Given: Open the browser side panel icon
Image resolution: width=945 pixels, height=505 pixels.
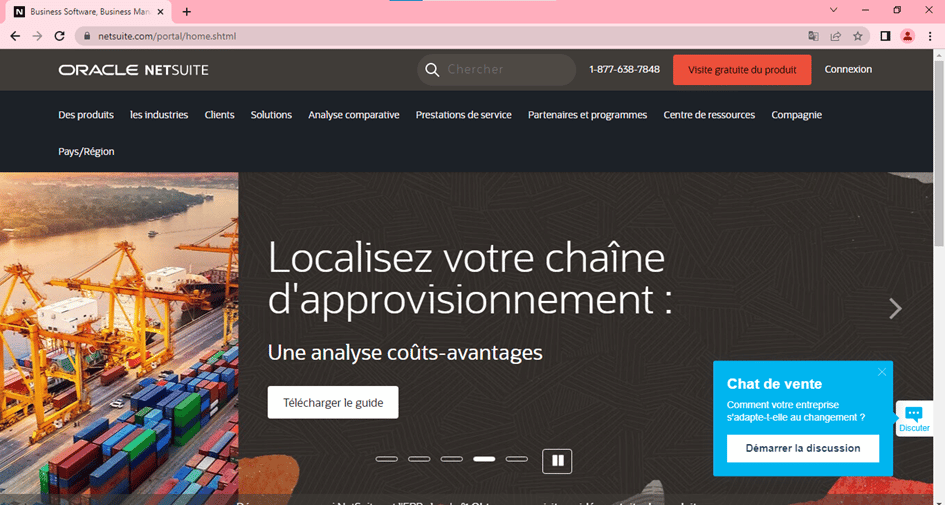Looking at the screenshot, I should click(885, 36).
